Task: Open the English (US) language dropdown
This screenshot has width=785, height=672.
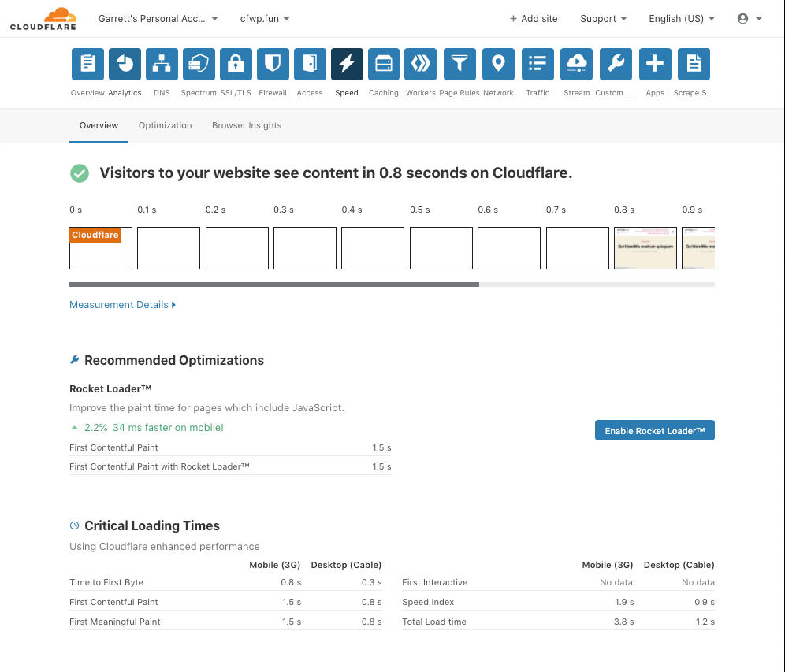Action: pos(681,18)
